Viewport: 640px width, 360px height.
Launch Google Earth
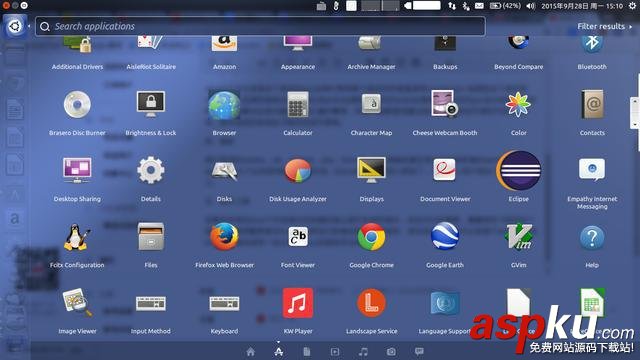click(x=445, y=236)
